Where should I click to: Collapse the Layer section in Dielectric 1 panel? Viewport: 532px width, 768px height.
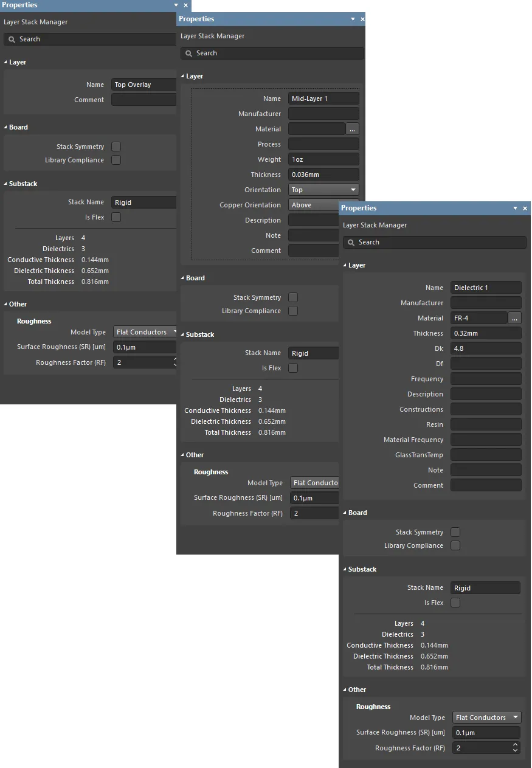(345, 266)
